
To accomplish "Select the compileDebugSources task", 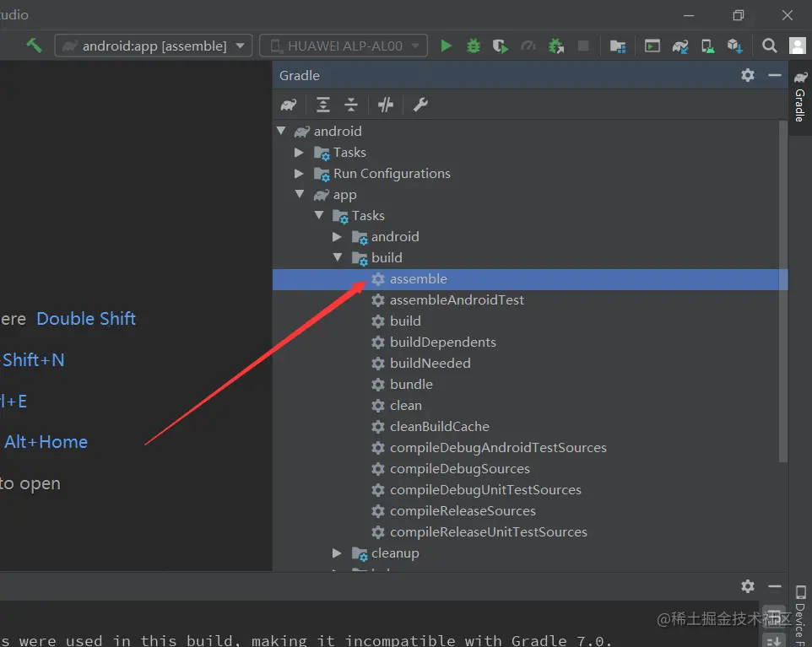I will (x=459, y=469).
